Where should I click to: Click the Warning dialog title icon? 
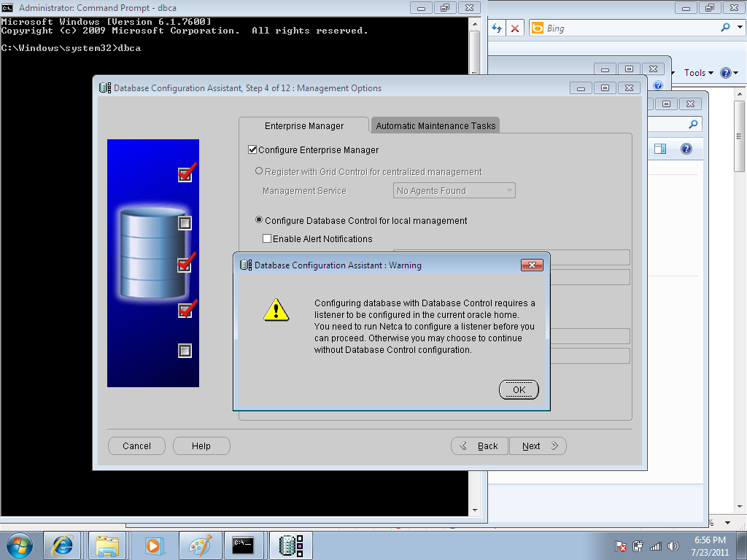click(x=245, y=265)
